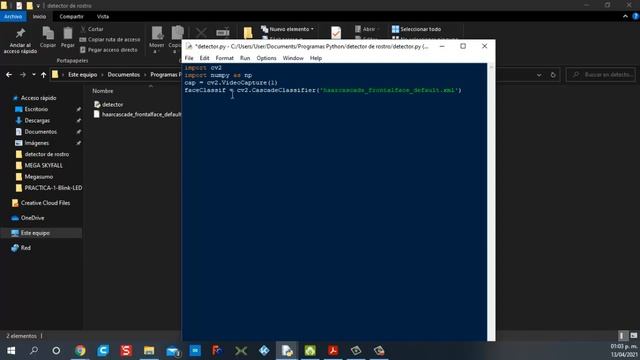Open the Help menu in IDLE

coord(316,58)
